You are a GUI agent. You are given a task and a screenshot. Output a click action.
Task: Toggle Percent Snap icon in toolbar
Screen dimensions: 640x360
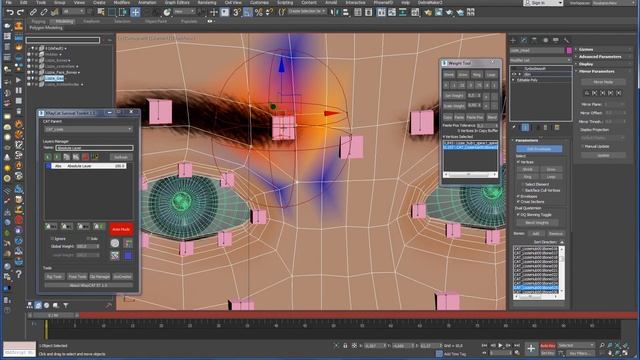click(258, 12)
